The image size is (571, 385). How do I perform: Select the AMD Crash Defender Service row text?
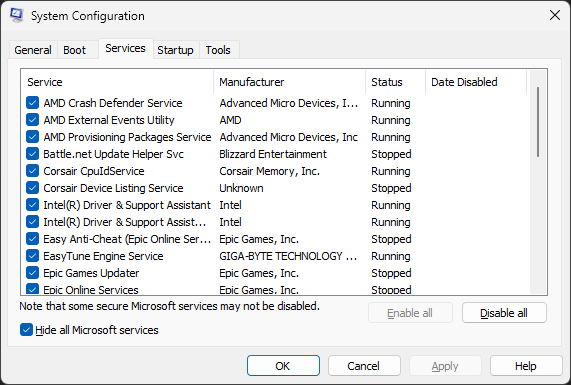pyautogui.click(x=113, y=103)
